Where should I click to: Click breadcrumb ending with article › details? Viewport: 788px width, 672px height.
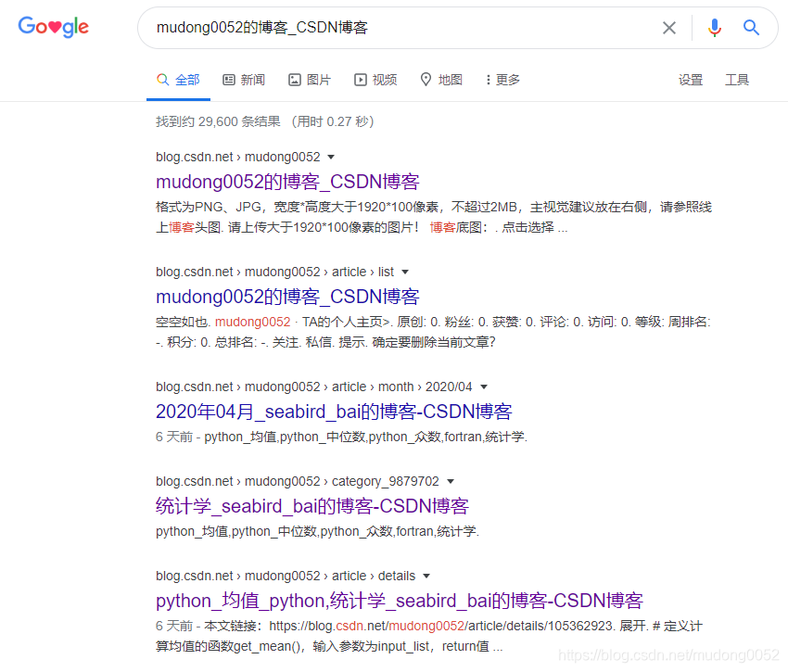[x=286, y=576]
